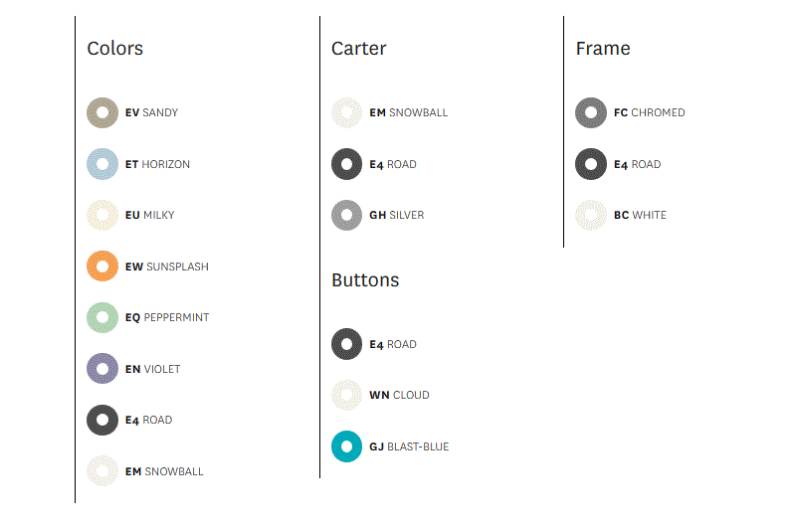Choose WN Cloud button color

pyautogui.click(x=347, y=396)
